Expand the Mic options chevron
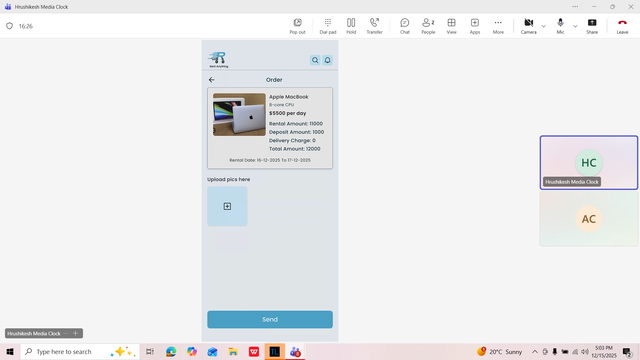Image resolution: width=640 pixels, height=360 pixels. click(575, 26)
